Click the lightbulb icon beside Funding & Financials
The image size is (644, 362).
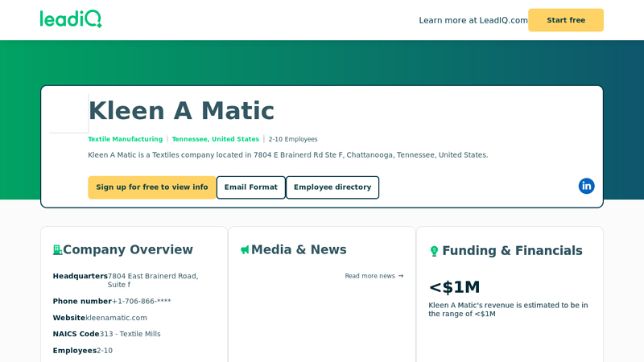[434, 250]
